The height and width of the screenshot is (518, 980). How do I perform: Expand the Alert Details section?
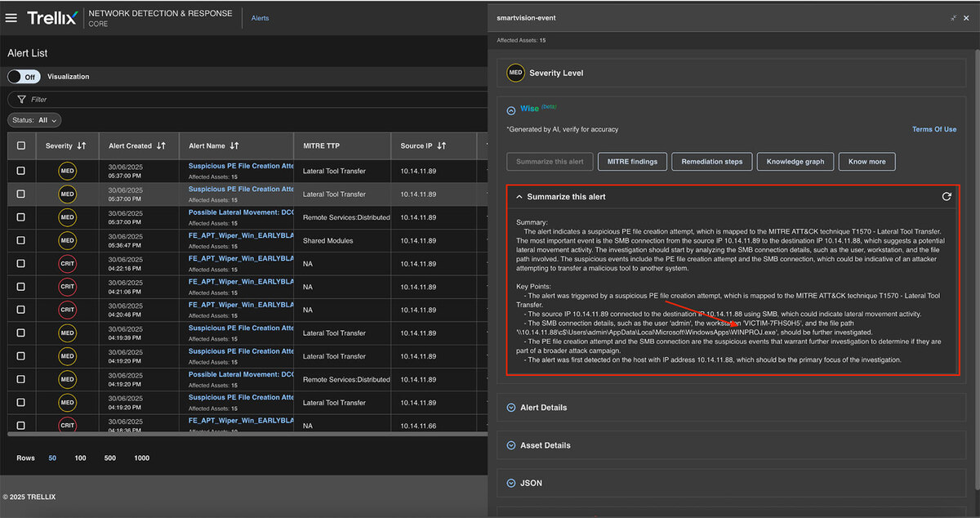pos(511,408)
